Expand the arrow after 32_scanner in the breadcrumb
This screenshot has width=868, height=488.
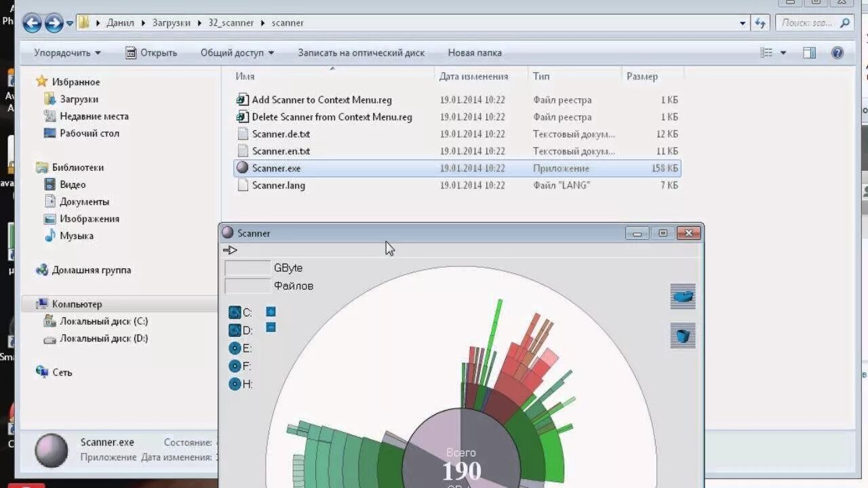(x=262, y=23)
